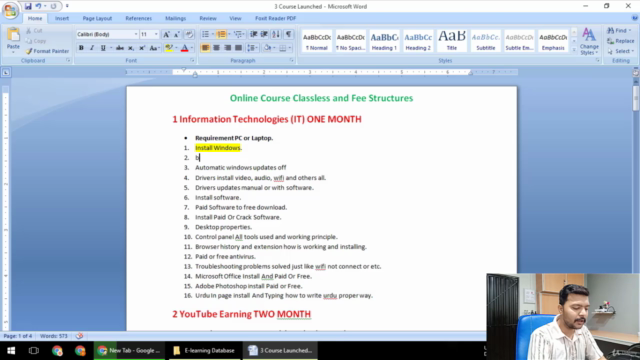Click the text highlight color button
The height and width of the screenshot is (360, 640).
169,48
